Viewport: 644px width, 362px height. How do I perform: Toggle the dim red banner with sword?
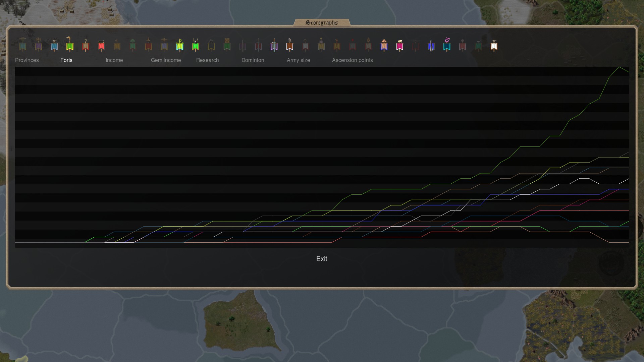[x=258, y=44]
